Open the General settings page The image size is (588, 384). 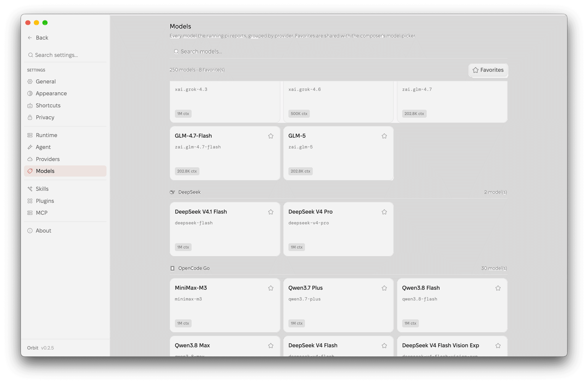(x=65, y=82)
